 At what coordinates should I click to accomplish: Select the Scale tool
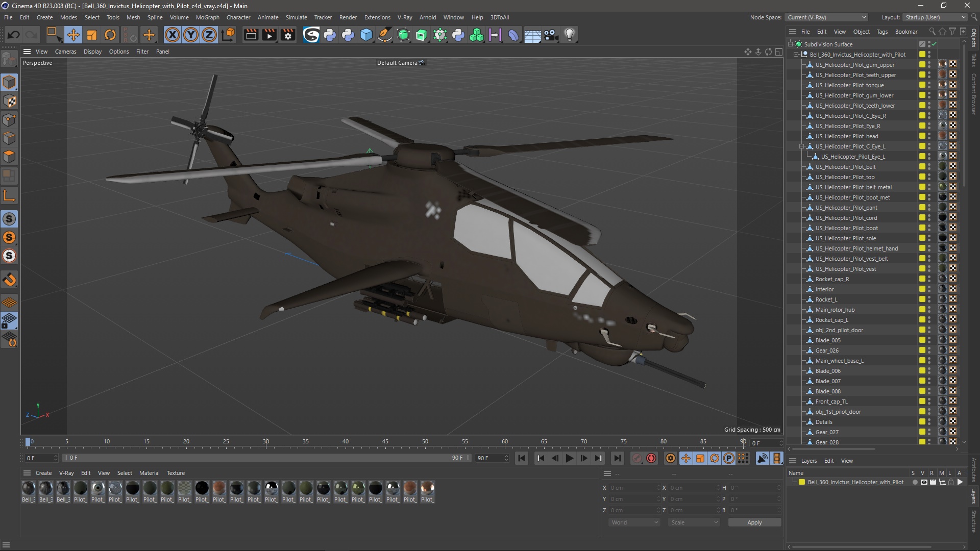coord(92,35)
